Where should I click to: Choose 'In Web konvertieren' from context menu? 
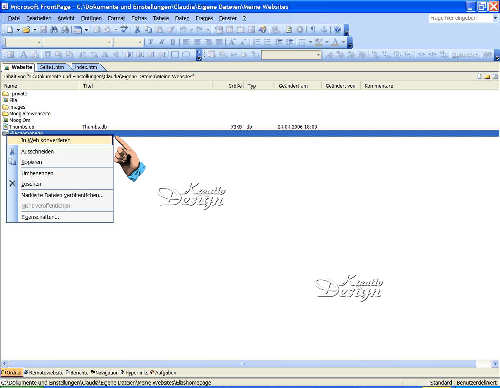pos(60,140)
